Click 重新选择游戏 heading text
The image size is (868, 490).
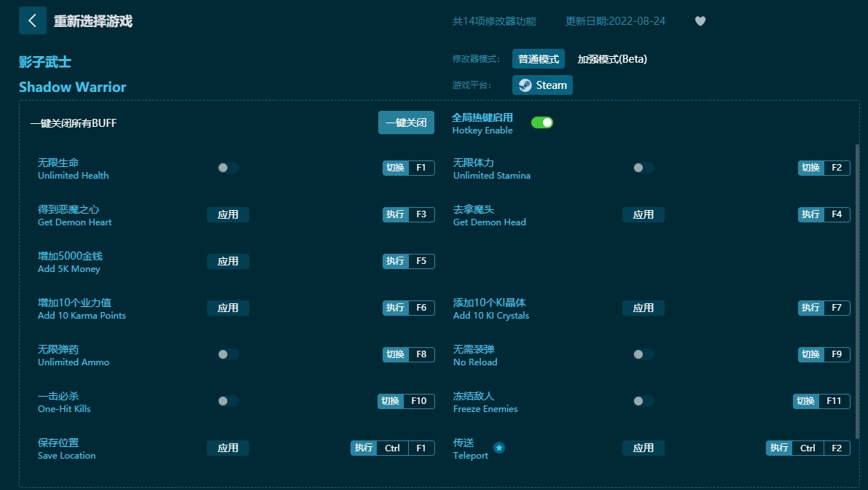coord(93,21)
